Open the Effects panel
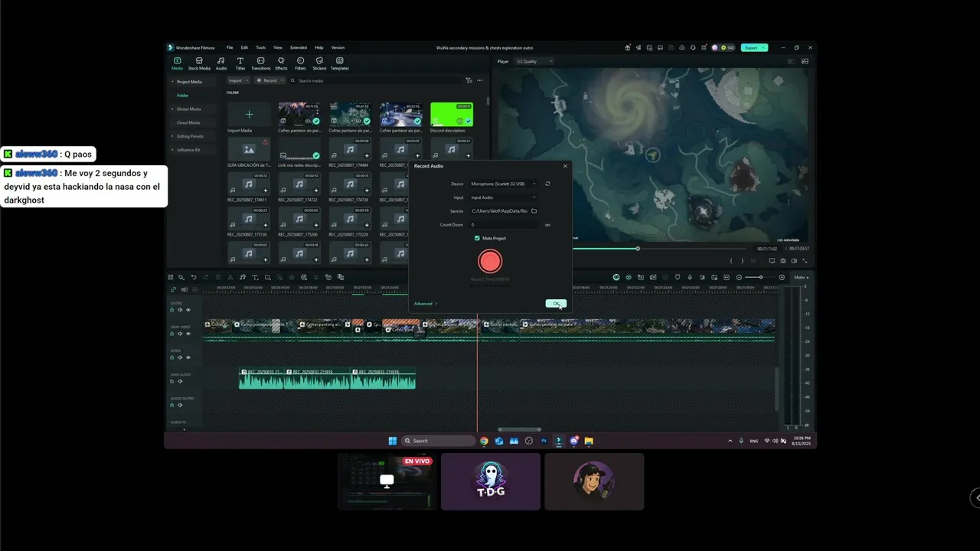Viewport: 980px width, 551px height. [281, 64]
